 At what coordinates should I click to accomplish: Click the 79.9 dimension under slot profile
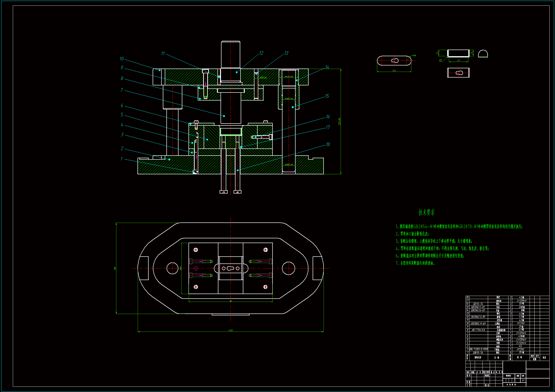coord(394,71)
